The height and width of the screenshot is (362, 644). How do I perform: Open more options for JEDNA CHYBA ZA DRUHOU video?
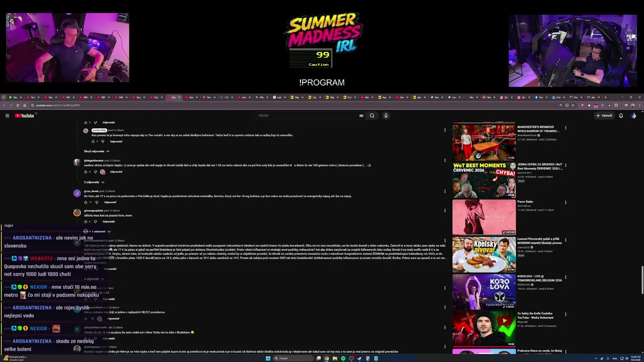(566, 165)
